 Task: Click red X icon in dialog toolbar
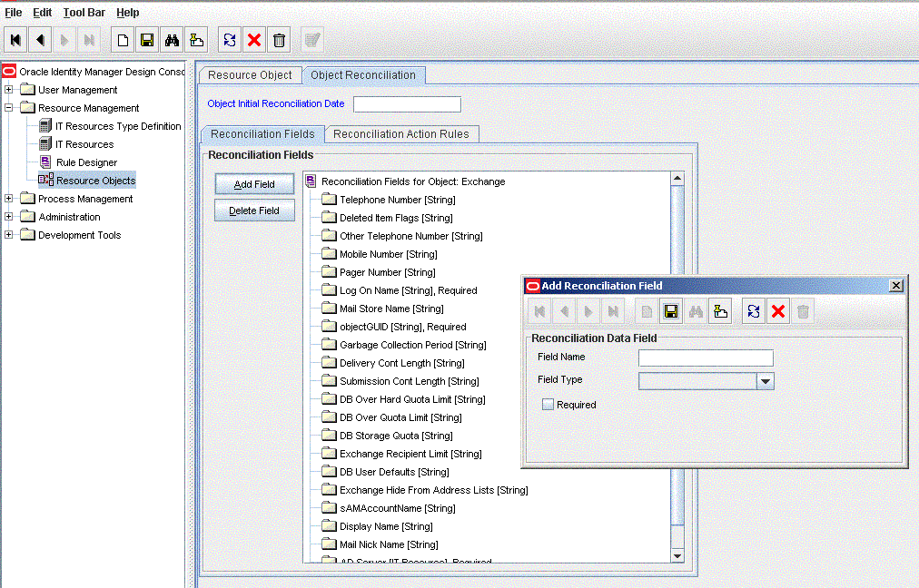[778, 311]
